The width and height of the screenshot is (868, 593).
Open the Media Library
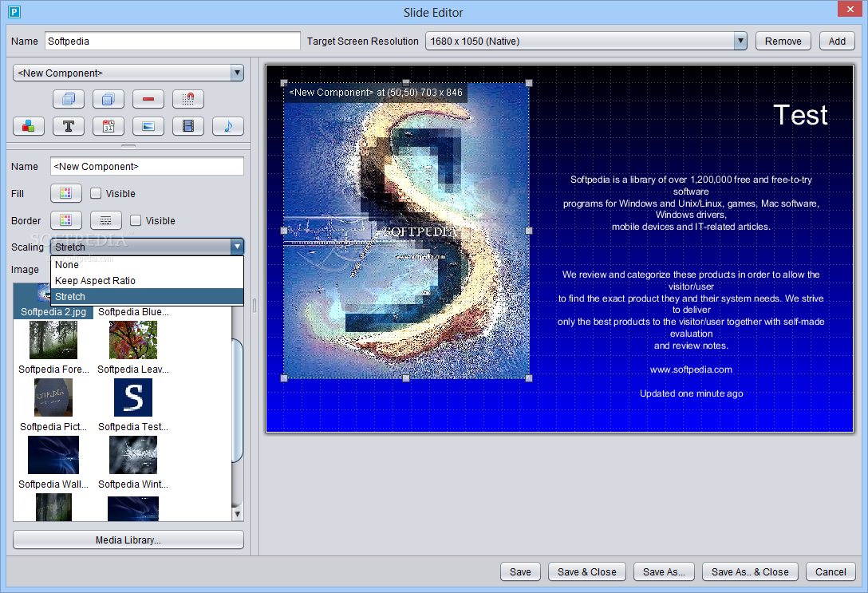[128, 540]
